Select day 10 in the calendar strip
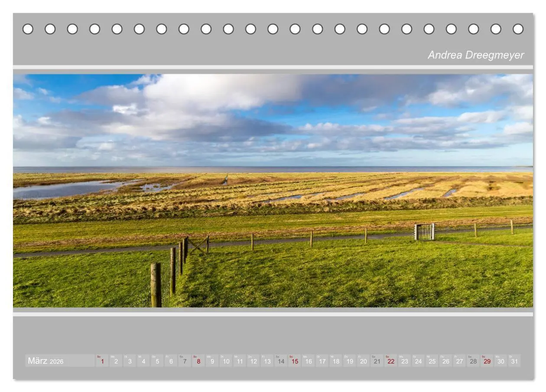 tap(226, 361)
